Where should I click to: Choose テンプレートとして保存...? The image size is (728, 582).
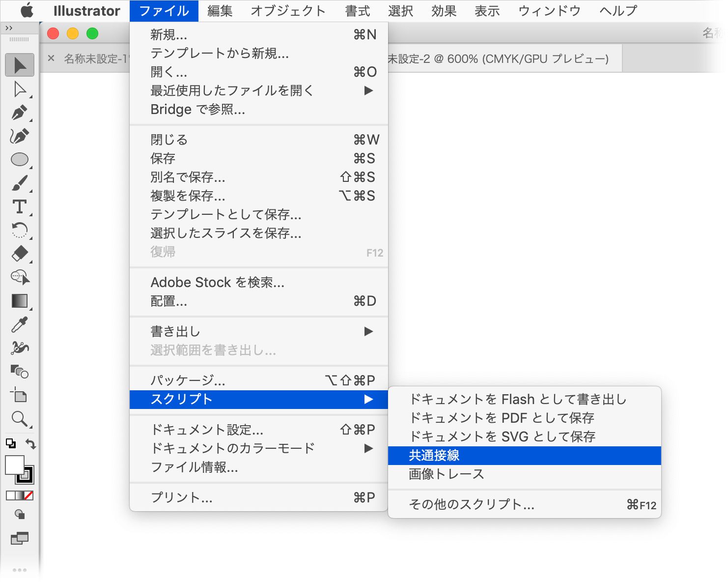tap(259, 214)
